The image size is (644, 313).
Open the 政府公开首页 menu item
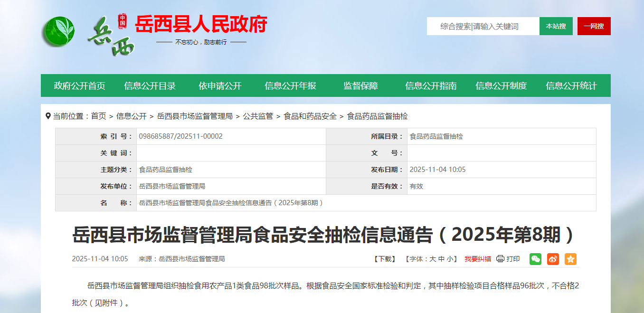click(80, 86)
